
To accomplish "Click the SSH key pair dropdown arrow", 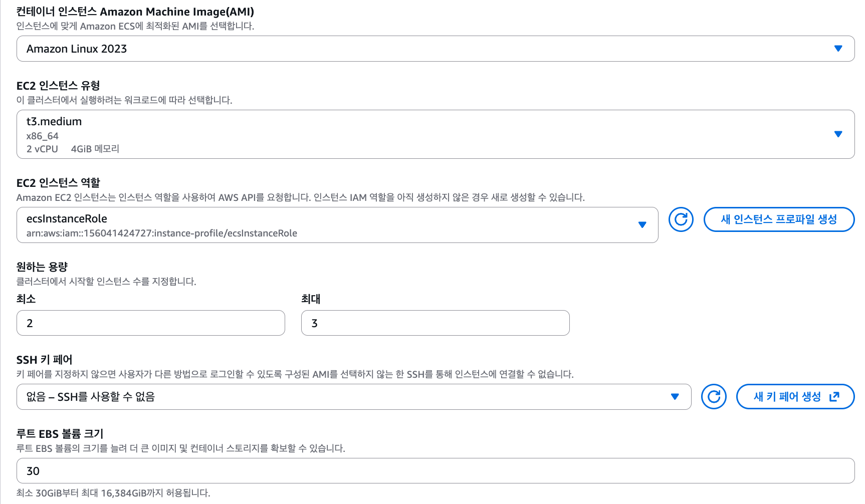I will click(675, 397).
